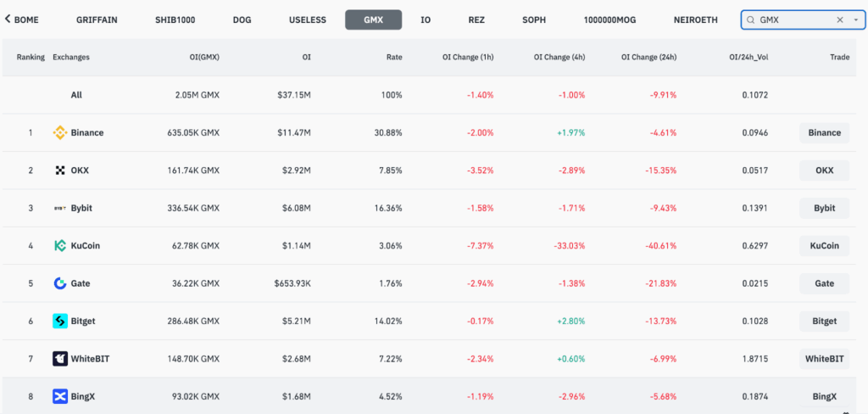Select the active GMX coin tab
868x414 pixels.
click(374, 20)
